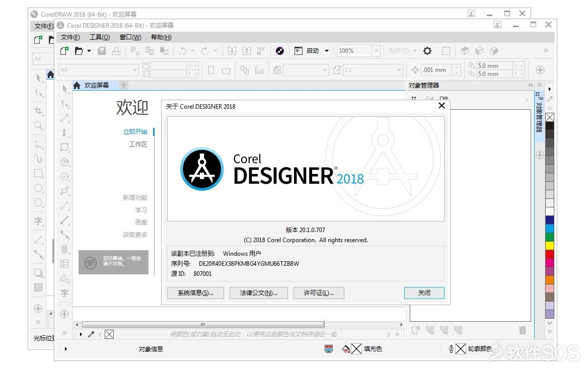
Task: Close the About Corel DESIGNER dialog with X
Action: [x=442, y=106]
